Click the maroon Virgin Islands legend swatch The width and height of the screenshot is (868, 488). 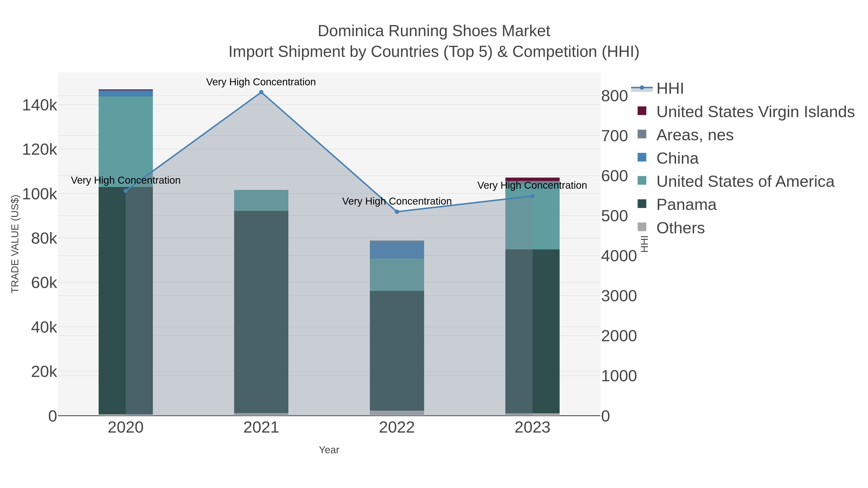click(x=642, y=110)
